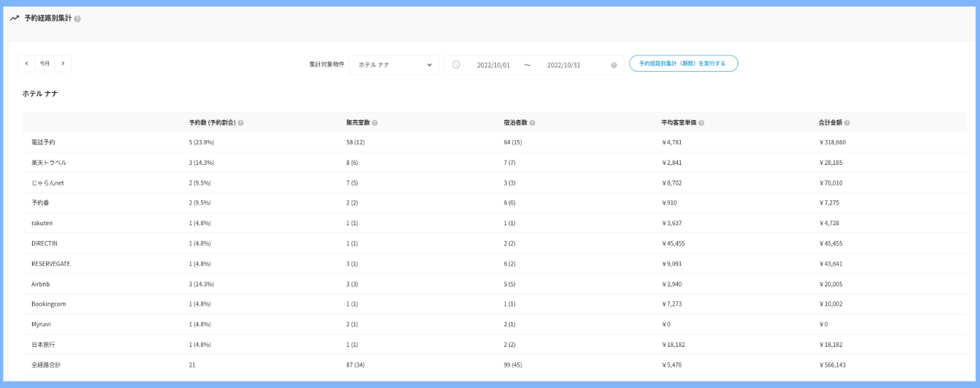The image size is (980, 388).
Task: Click the help icon next to 宿泊者数 header
Action: [x=532, y=123]
